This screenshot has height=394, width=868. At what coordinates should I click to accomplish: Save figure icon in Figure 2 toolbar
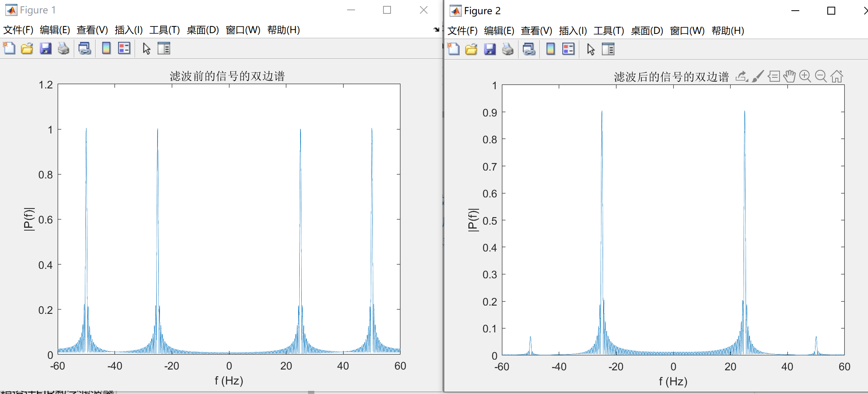coord(490,49)
